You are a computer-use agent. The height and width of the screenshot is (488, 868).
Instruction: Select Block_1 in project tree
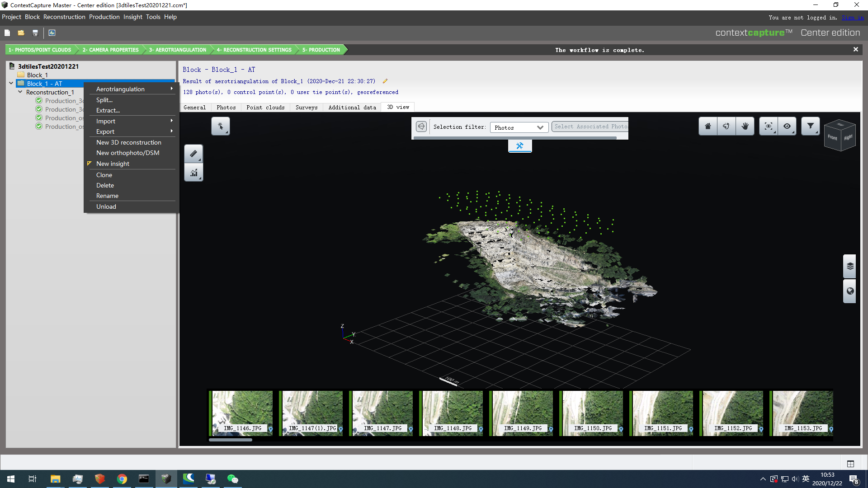tap(37, 75)
